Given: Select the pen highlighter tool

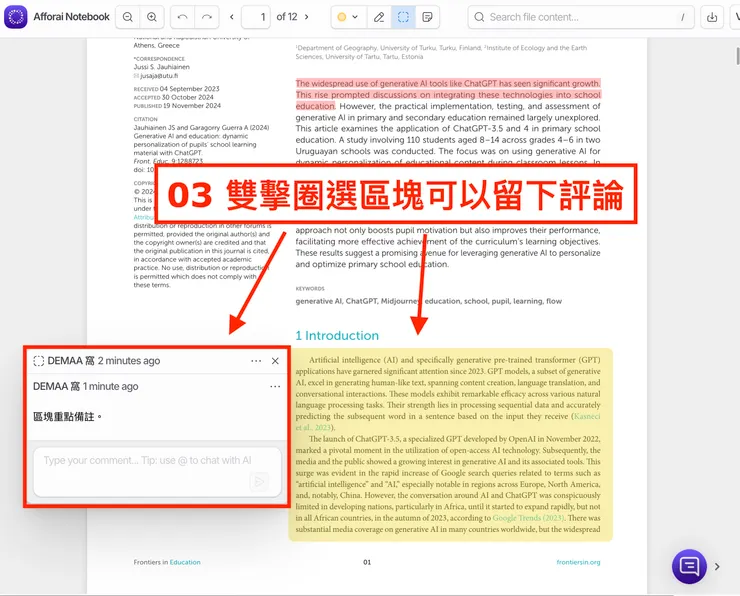Looking at the screenshot, I should (378, 17).
